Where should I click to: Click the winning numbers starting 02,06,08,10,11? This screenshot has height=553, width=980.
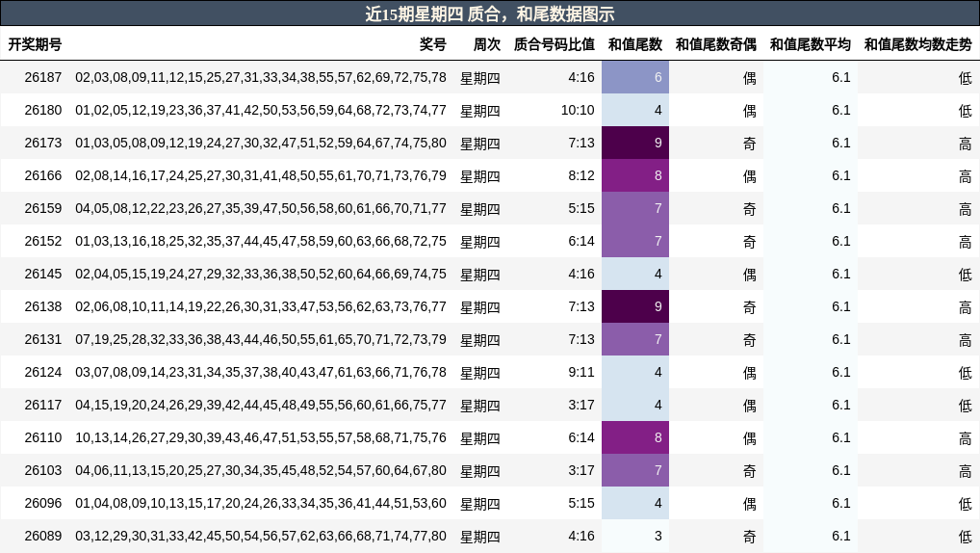[x=261, y=306]
